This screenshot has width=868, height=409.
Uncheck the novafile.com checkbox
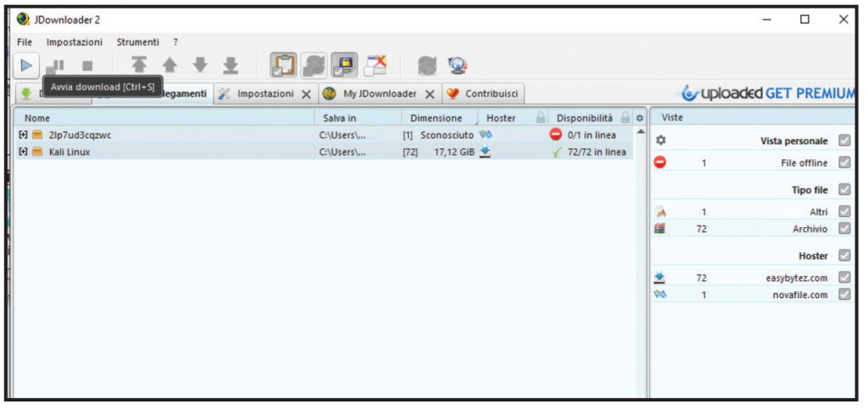844,295
